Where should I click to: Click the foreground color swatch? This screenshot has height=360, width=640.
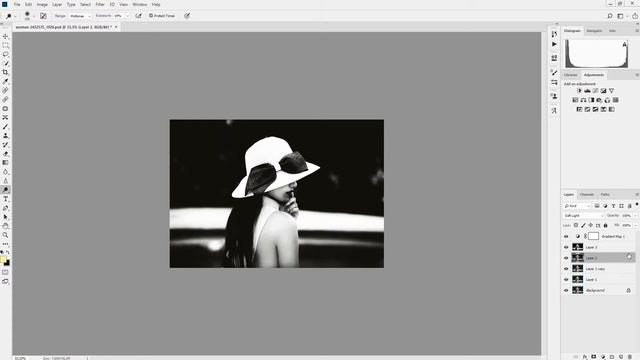coord(3,260)
